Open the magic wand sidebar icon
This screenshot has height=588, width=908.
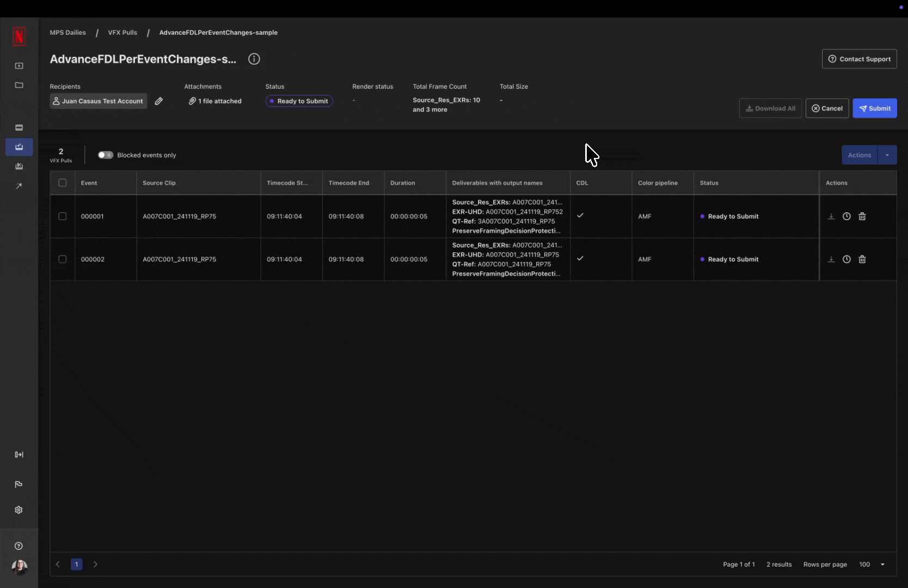click(x=19, y=186)
